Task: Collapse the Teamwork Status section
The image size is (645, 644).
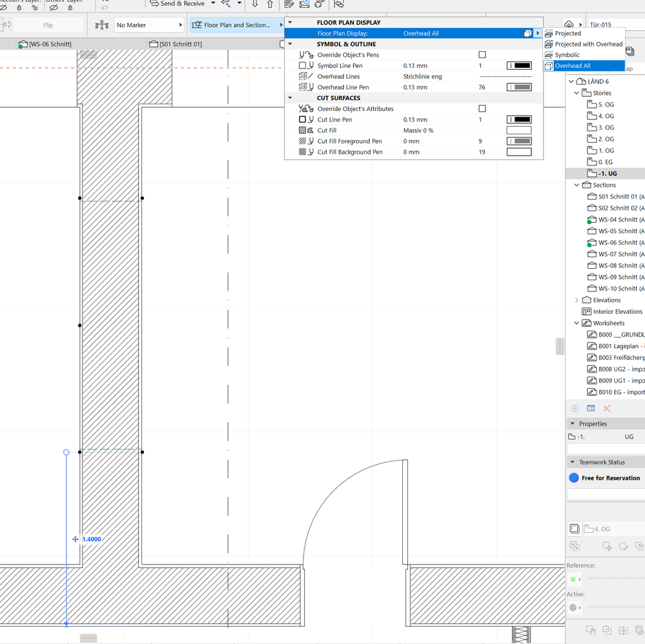Action: click(572, 462)
